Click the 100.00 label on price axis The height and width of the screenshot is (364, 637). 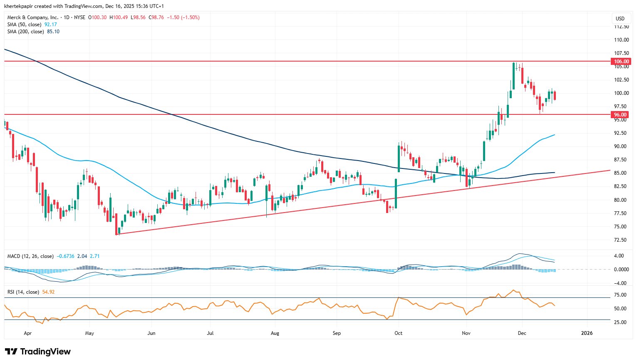(621, 93)
